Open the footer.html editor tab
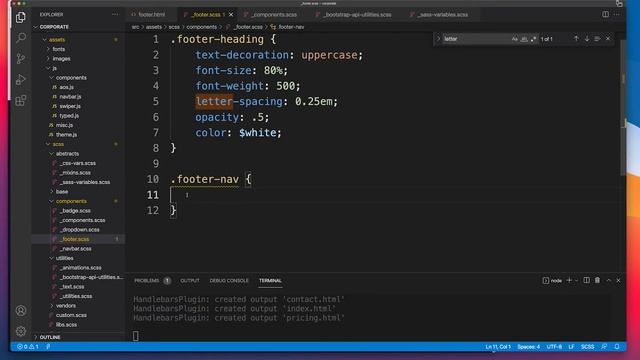640x360 pixels. coord(151,14)
